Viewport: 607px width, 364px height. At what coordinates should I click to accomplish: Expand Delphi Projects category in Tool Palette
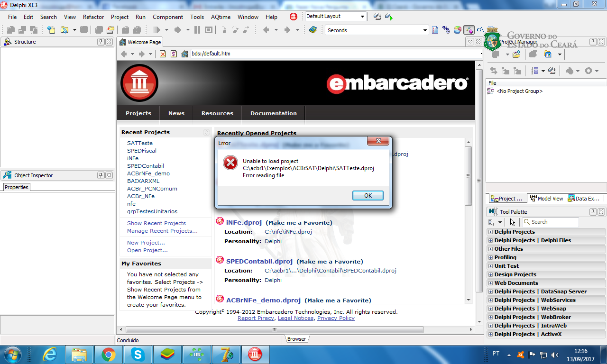490,232
